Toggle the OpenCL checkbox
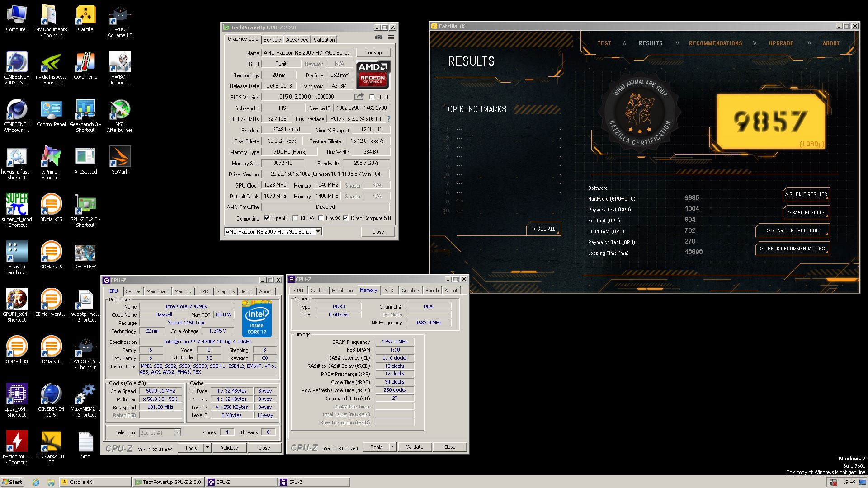Viewport: 868px width, 488px height. pyautogui.click(x=267, y=218)
